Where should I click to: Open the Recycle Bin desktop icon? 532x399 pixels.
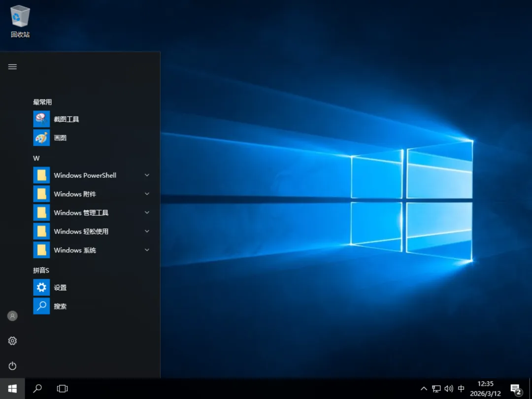click(20, 21)
